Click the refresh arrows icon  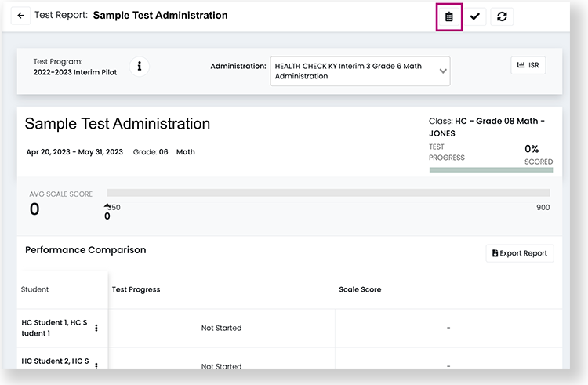point(502,16)
